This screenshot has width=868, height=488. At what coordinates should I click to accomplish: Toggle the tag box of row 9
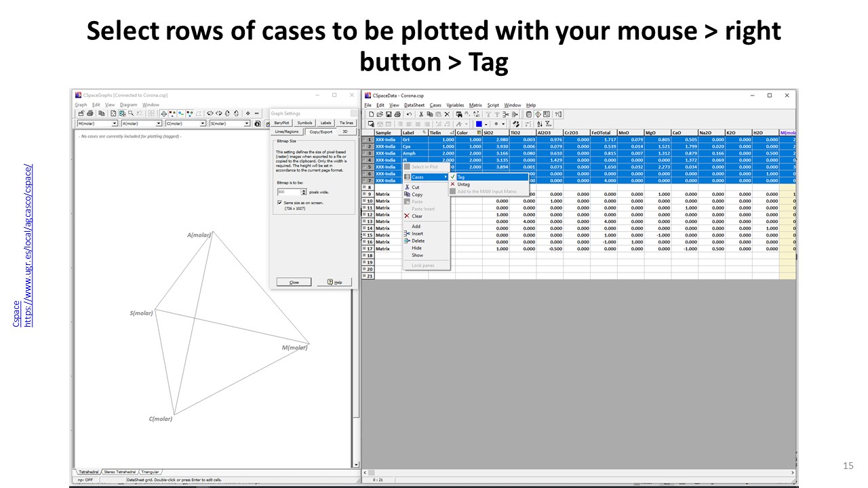[365, 195]
